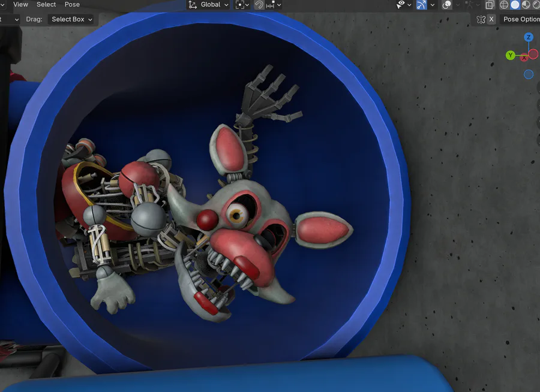Click selectability and visibility eye icon
This screenshot has width=540, height=392.
pyautogui.click(x=401, y=4)
